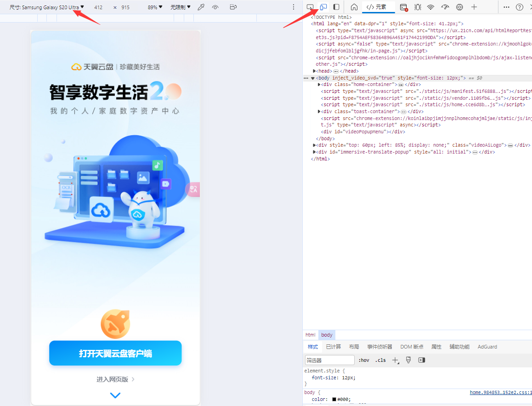Open the Sources bug icon
The width and height of the screenshot is (532, 406).
(418, 7)
